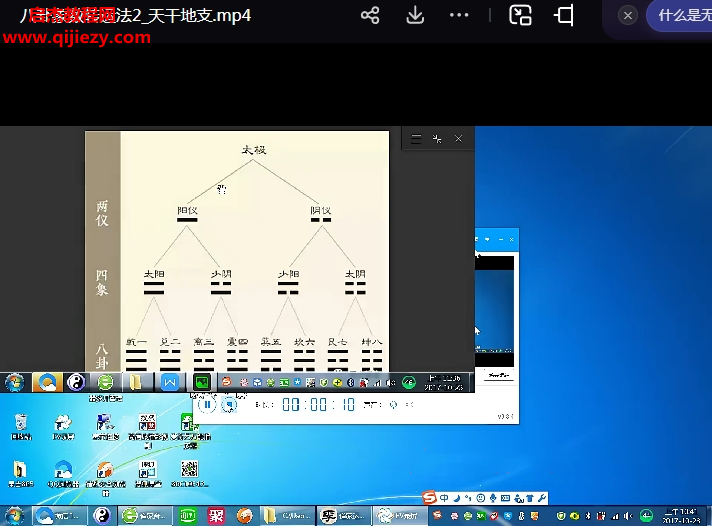Image resolution: width=712 pixels, height=526 pixels.
Task: Click the network signal icon in the bottom system tray
Action: (616, 516)
